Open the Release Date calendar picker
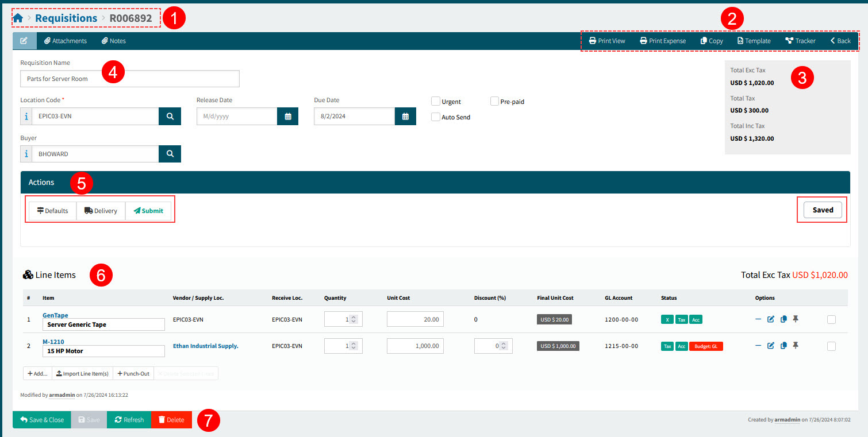The image size is (868, 437). tap(287, 116)
